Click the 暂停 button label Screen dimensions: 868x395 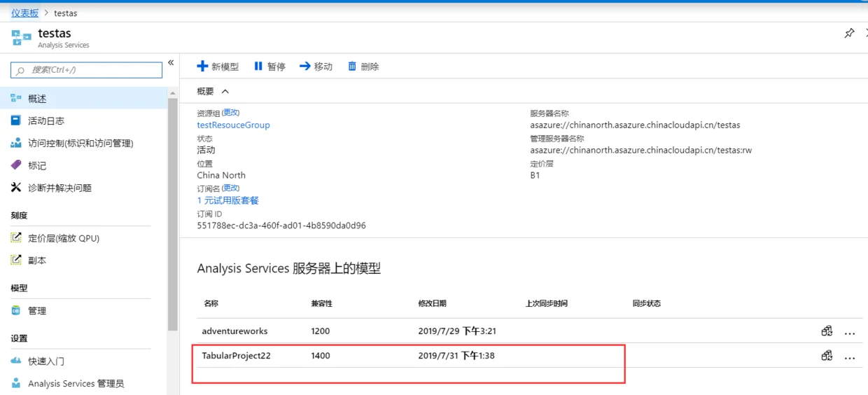coord(276,67)
